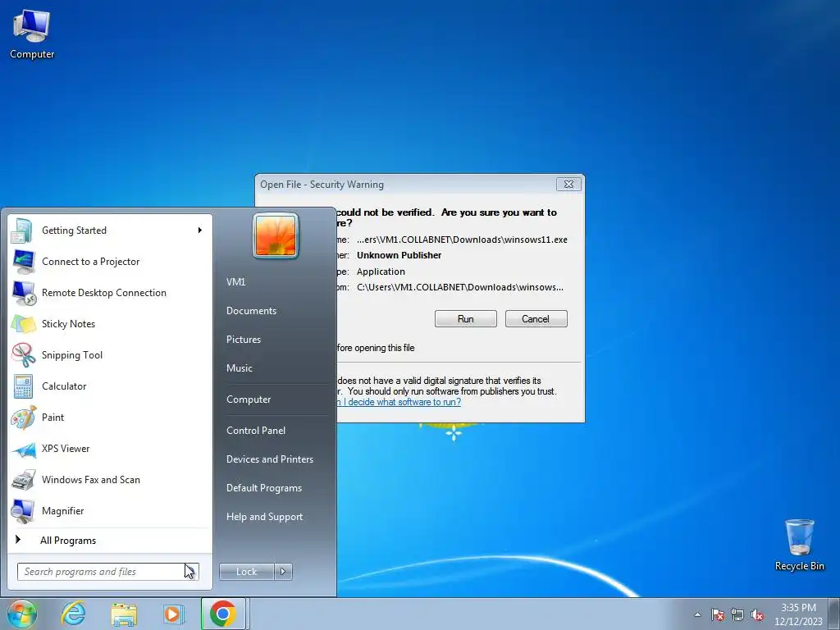Click the Calculator icon

[23, 386]
